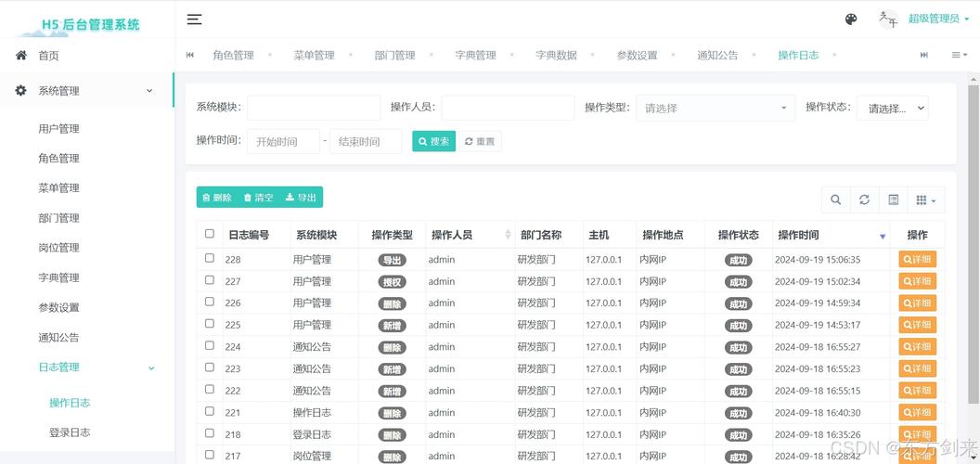Tick the checkbox for log 226
The height and width of the screenshot is (464, 980).
point(210,302)
